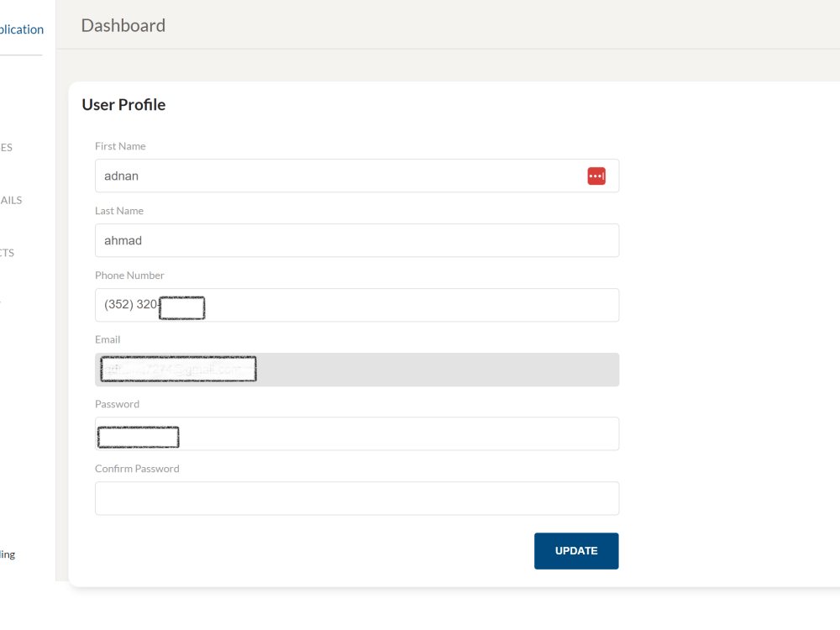Click the User Profile section title

click(123, 104)
